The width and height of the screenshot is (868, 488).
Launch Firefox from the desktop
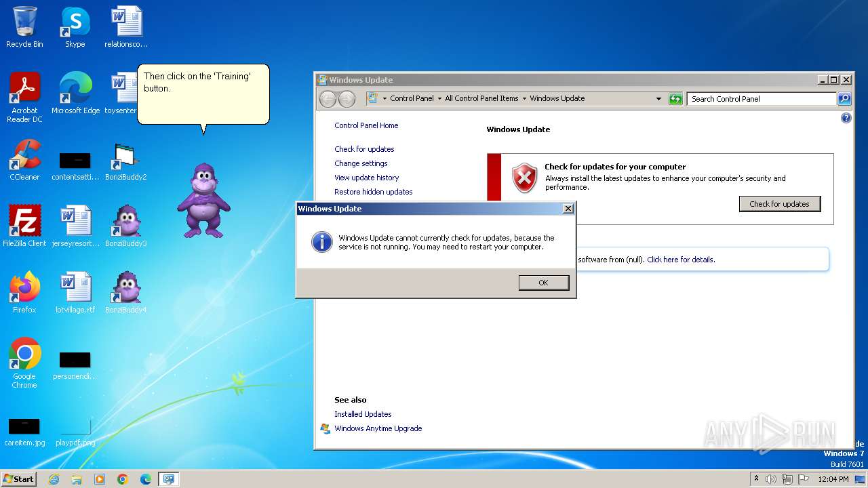(24, 293)
